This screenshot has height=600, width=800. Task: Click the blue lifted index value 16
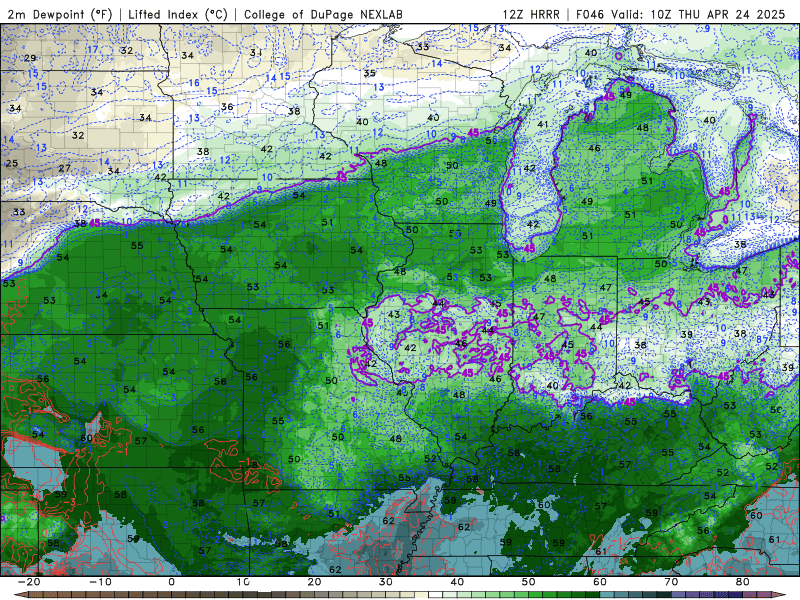pyautogui.click(x=194, y=83)
